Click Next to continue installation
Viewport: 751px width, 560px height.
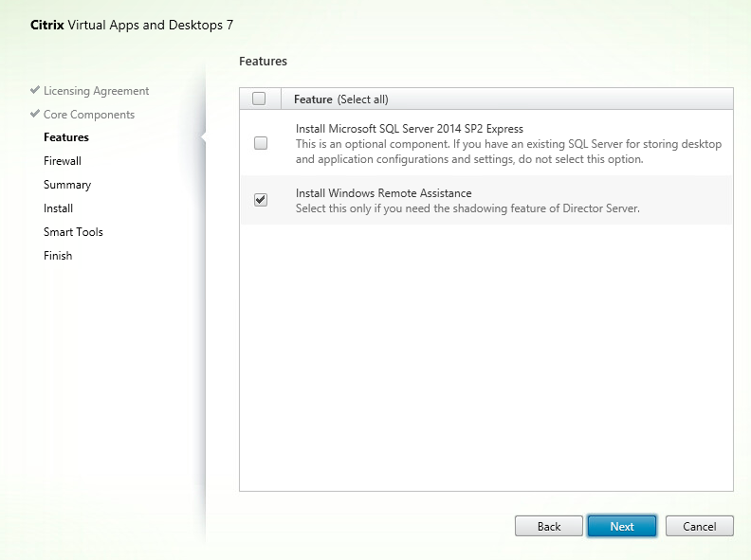tap(622, 526)
